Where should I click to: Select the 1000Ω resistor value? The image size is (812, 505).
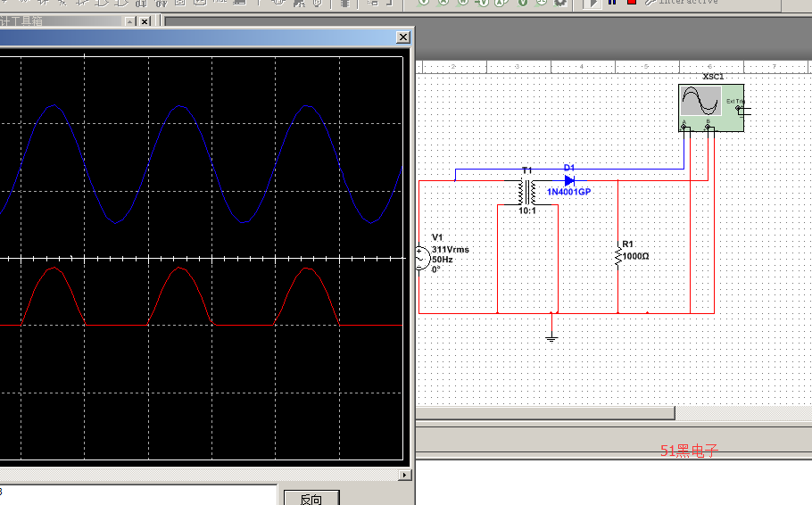635,256
